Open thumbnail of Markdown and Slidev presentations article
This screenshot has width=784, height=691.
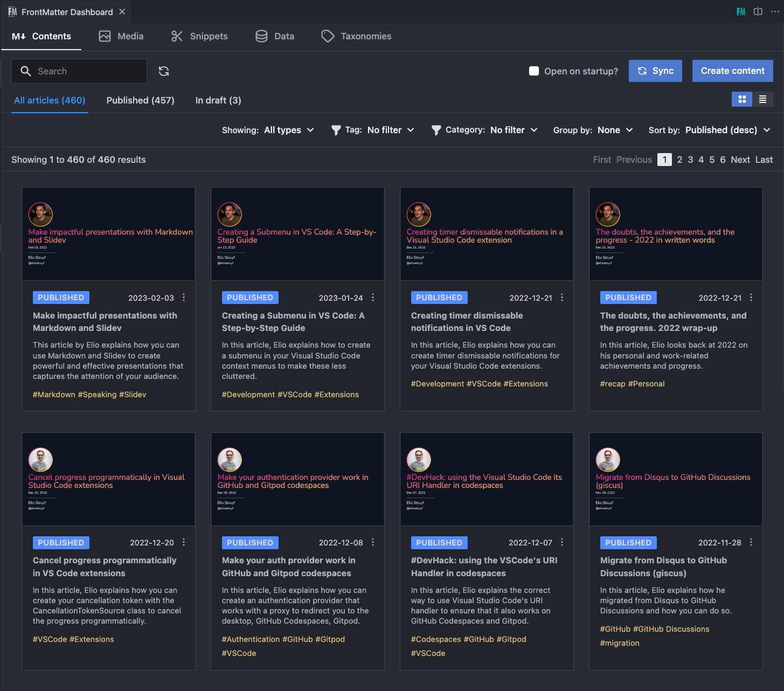point(108,234)
